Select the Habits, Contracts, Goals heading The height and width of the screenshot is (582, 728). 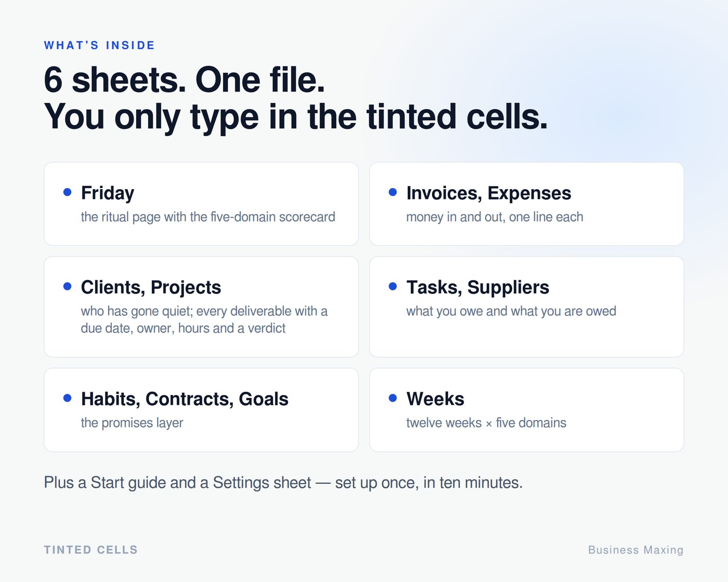[x=185, y=399]
